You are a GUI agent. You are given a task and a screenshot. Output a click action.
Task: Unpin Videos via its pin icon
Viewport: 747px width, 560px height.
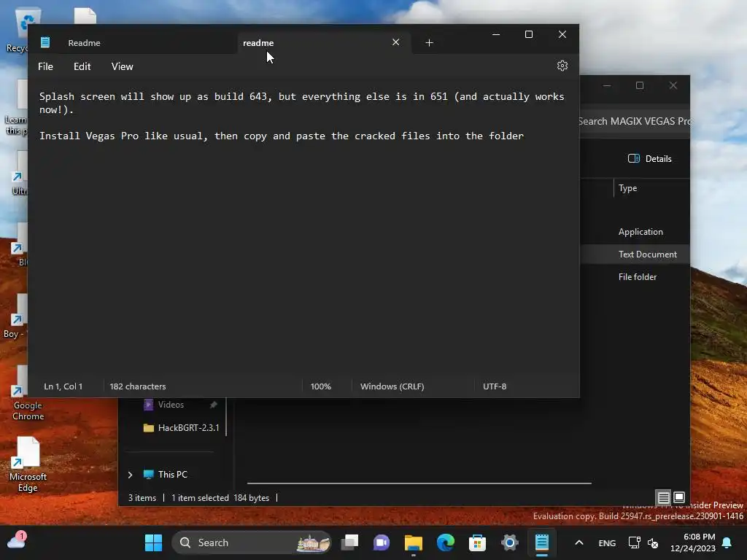point(214,405)
